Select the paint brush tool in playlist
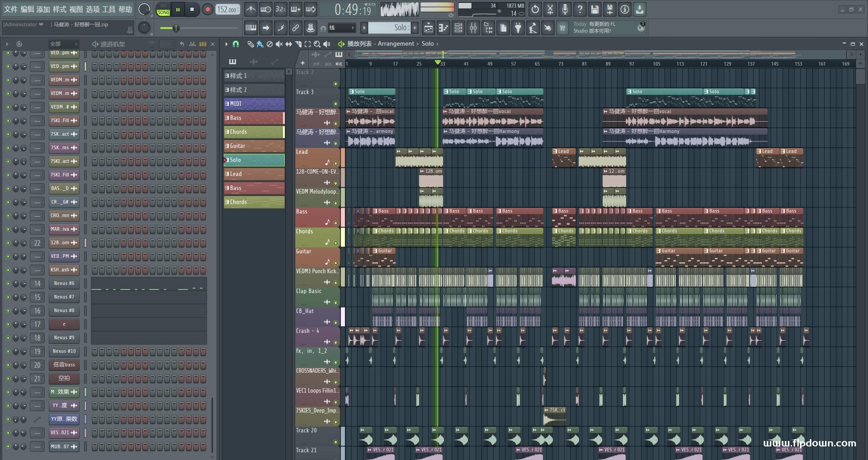Image resolution: width=868 pixels, height=460 pixels. pos(260,44)
